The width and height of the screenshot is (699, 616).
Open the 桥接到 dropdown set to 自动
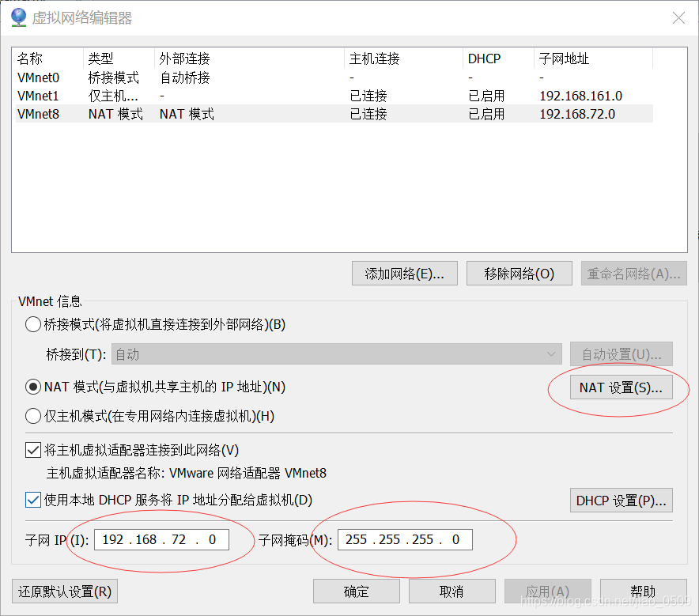tap(337, 354)
